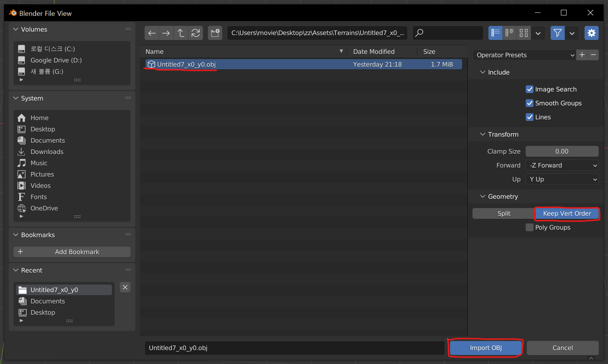Open recent Untitled7_x0_y0 folder
This screenshot has width=608, height=364.
pyautogui.click(x=64, y=290)
